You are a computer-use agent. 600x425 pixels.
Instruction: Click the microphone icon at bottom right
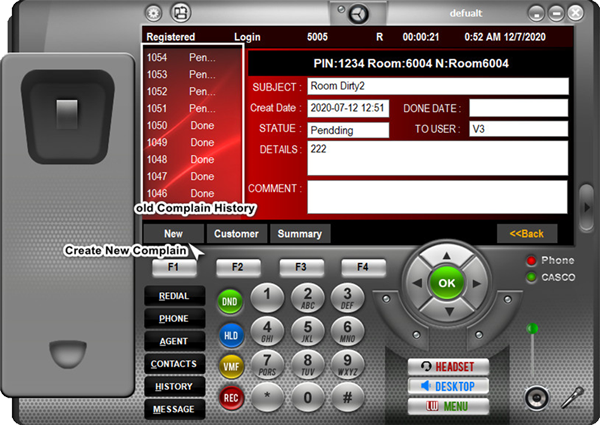coord(575,396)
